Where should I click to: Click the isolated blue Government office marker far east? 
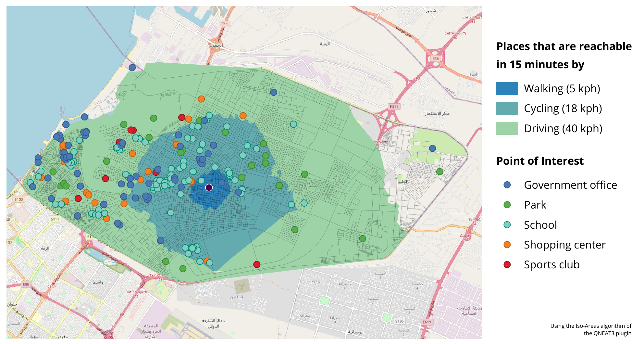pyautogui.click(x=433, y=148)
